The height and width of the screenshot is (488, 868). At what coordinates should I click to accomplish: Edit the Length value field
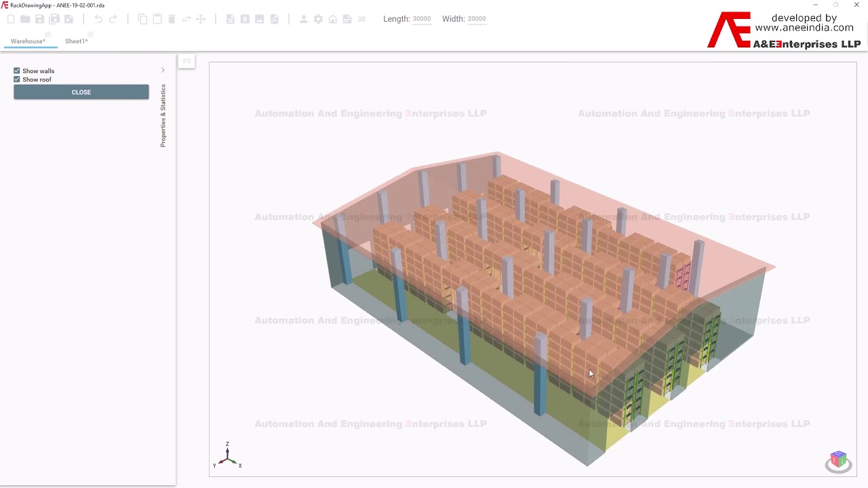coord(422,19)
